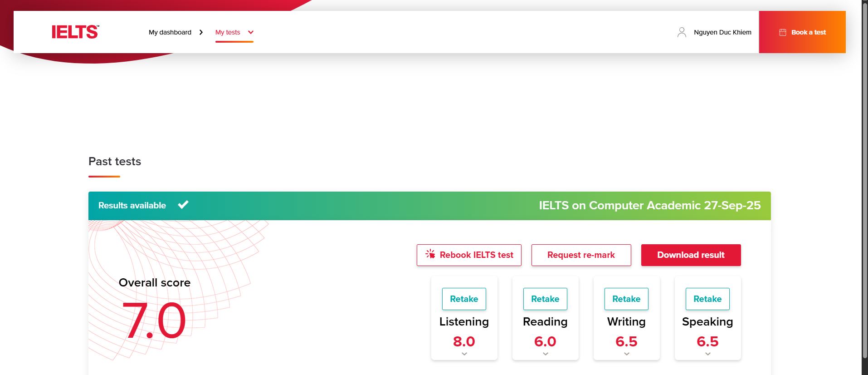868x375 pixels.
Task: Select the My tests navigation tab
Action: click(228, 32)
